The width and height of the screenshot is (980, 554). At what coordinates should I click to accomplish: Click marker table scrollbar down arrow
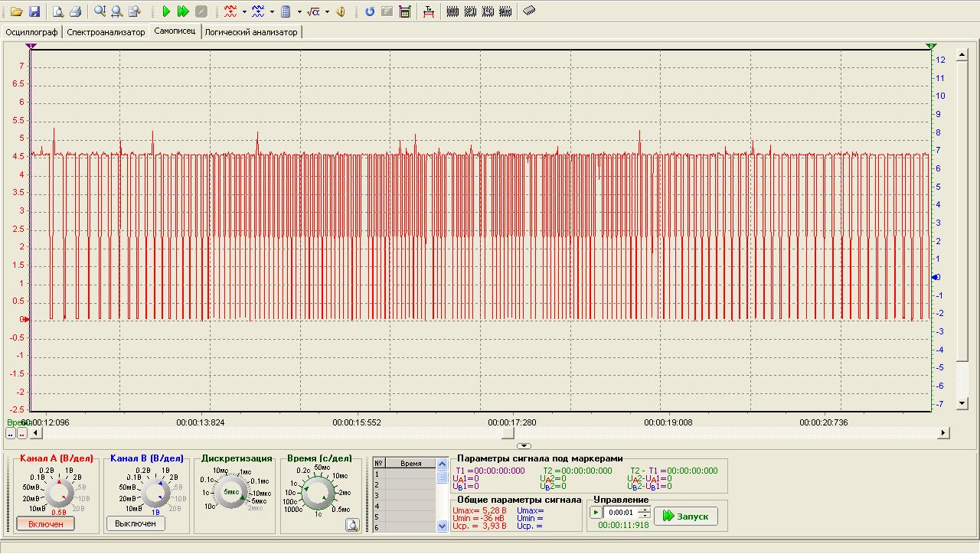click(x=442, y=526)
